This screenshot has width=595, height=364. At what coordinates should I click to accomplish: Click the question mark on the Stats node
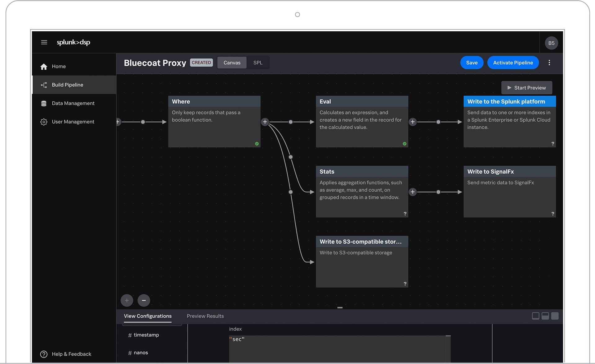point(405,214)
